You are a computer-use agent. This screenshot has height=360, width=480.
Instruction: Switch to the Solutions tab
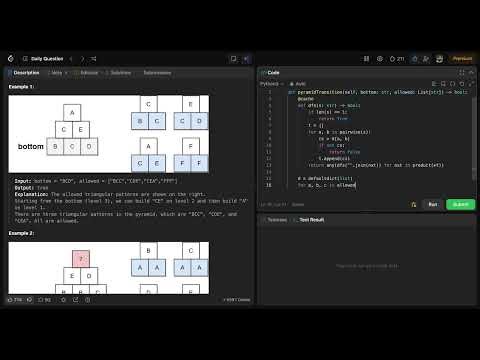(x=118, y=73)
